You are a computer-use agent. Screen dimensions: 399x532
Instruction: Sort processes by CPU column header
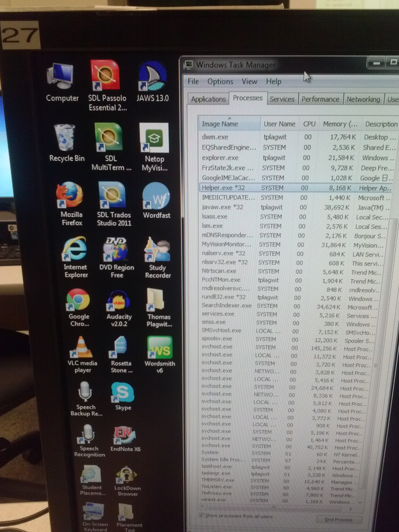(309, 124)
